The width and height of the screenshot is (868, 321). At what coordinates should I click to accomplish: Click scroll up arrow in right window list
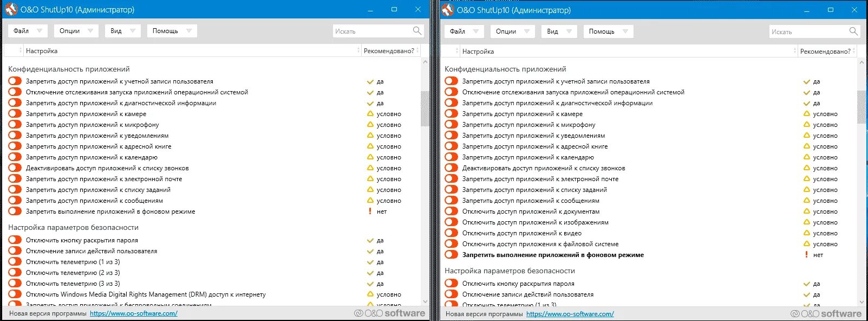(x=862, y=62)
